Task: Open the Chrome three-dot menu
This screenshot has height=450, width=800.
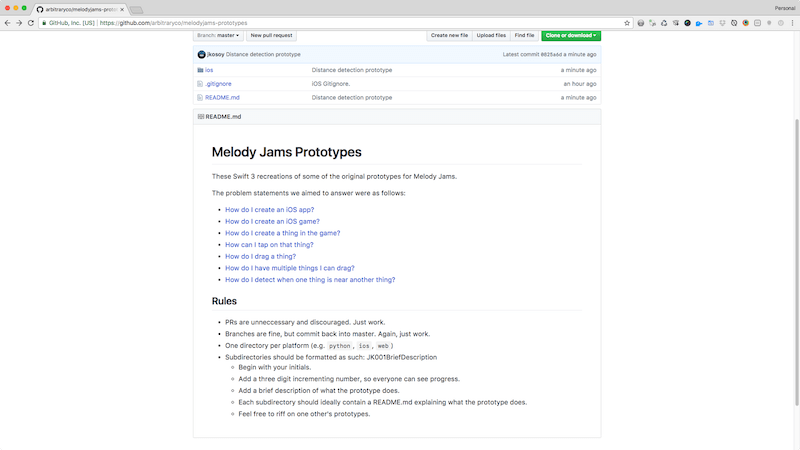Action: (x=790, y=22)
